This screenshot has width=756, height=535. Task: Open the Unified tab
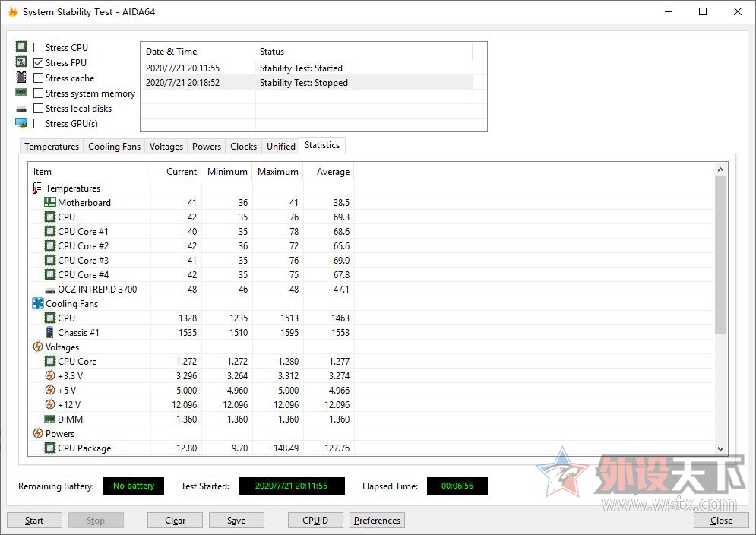pos(281,146)
